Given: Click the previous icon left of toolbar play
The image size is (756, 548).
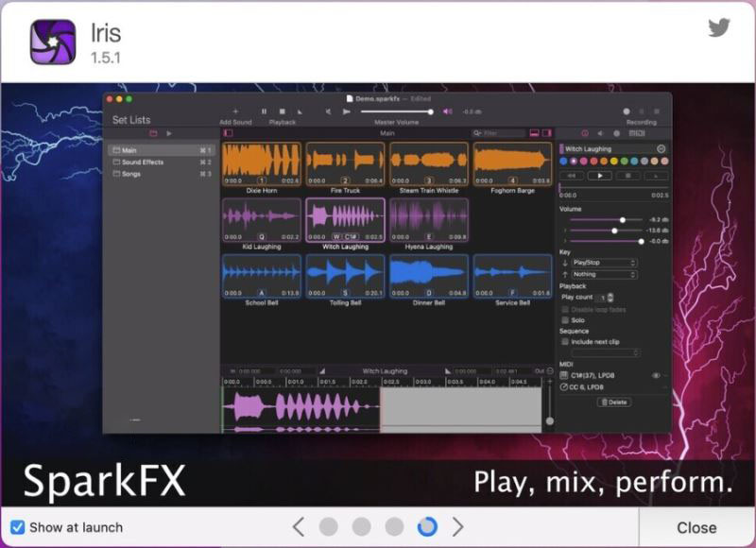Looking at the screenshot, I should click(328, 111).
